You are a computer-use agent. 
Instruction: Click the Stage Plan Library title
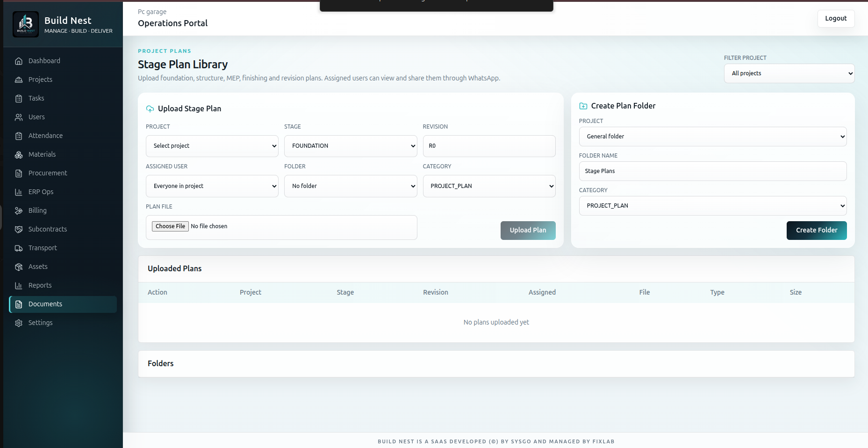pos(183,64)
